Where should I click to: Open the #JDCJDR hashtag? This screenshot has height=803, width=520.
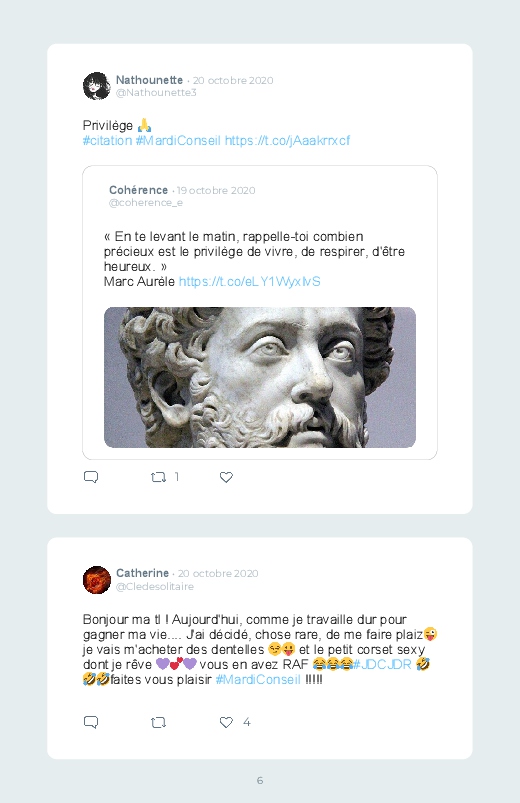point(382,664)
